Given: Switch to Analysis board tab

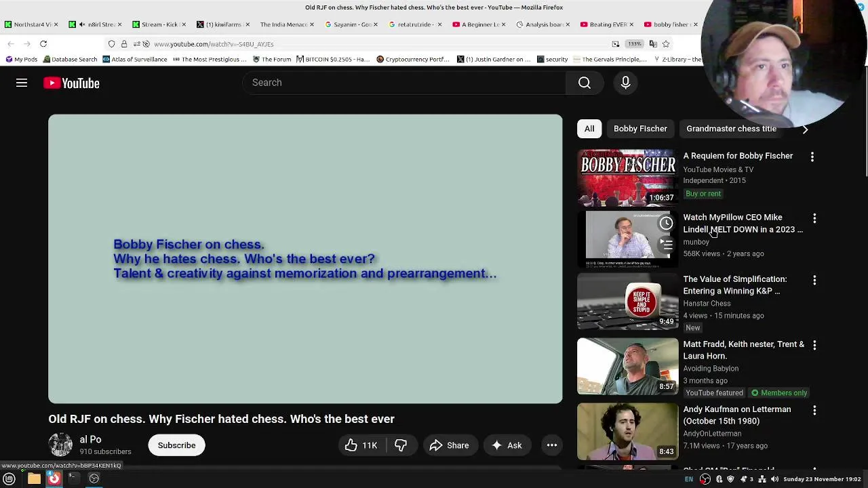Looking at the screenshot, I should click(543, 24).
